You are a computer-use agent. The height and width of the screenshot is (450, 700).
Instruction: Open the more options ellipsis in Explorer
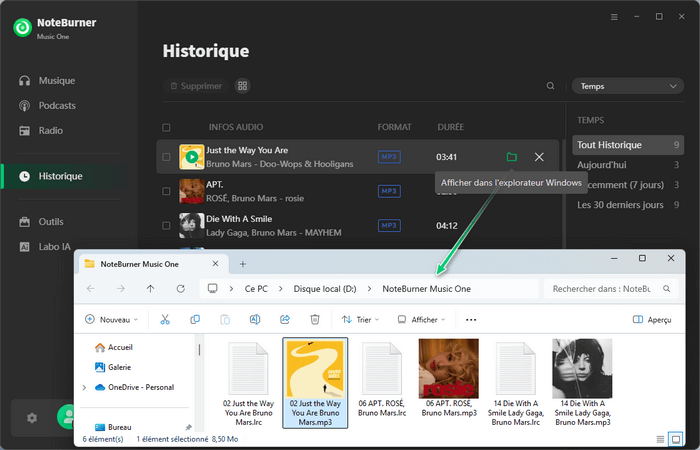[x=471, y=320]
